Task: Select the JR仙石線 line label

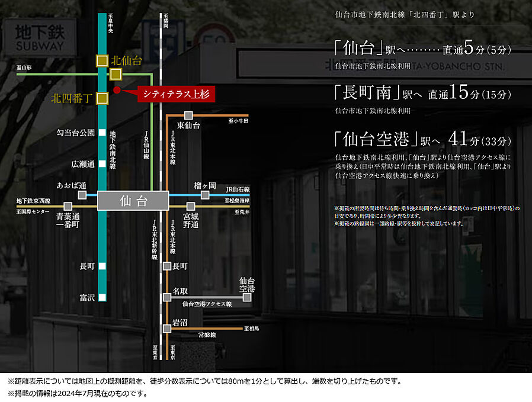Action: 239,189
